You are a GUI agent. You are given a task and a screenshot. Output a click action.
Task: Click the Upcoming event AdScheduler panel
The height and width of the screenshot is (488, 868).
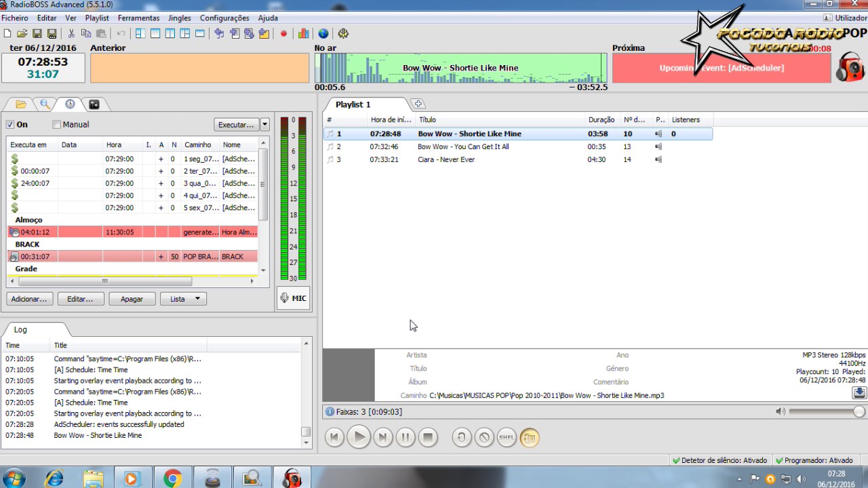[722, 68]
